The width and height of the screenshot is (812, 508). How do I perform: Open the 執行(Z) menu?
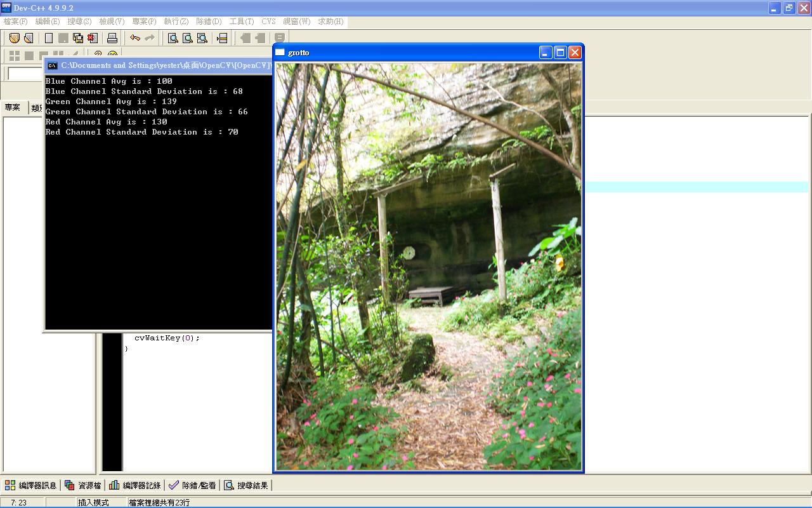176,22
